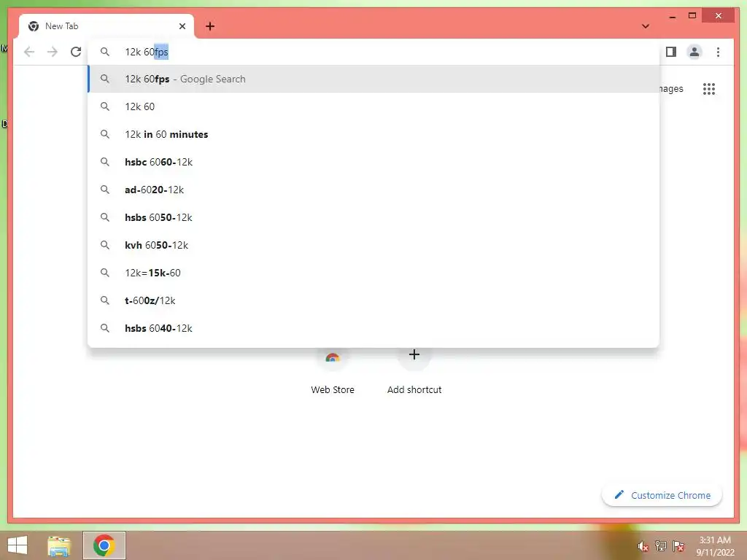Choose suggestion ad-6020-12k
The width and height of the screenshot is (747, 560).
pyautogui.click(x=374, y=190)
